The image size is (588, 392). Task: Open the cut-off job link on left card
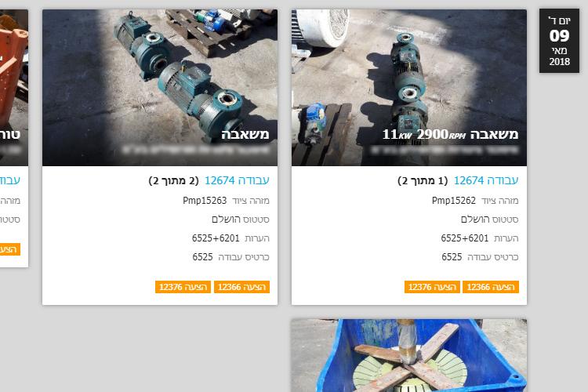9,180
